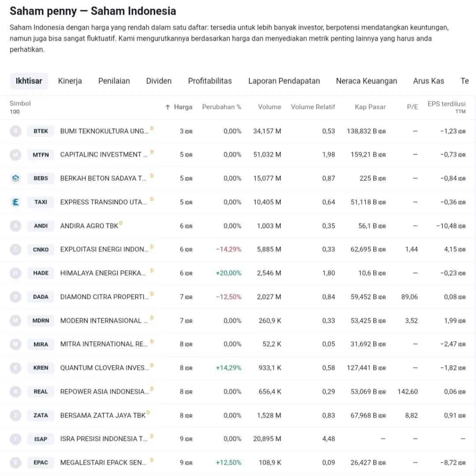Open the KREN ticker symbol link

(41, 368)
